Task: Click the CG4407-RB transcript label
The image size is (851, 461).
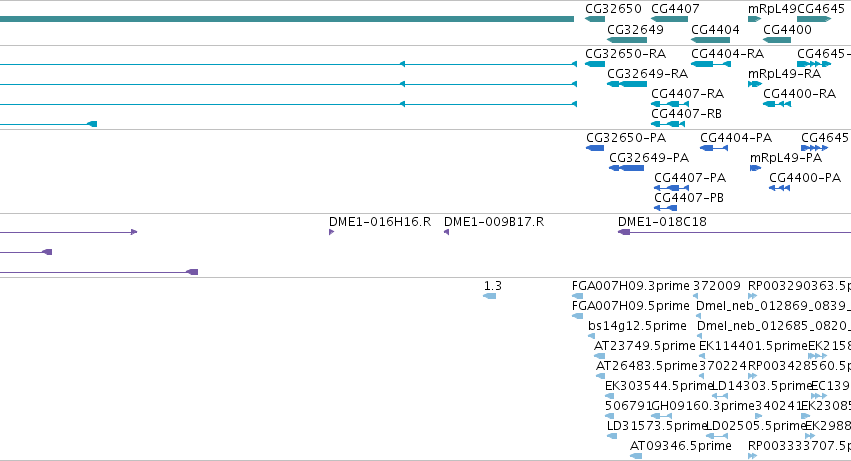Action: pyautogui.click(x=687, y=113)
